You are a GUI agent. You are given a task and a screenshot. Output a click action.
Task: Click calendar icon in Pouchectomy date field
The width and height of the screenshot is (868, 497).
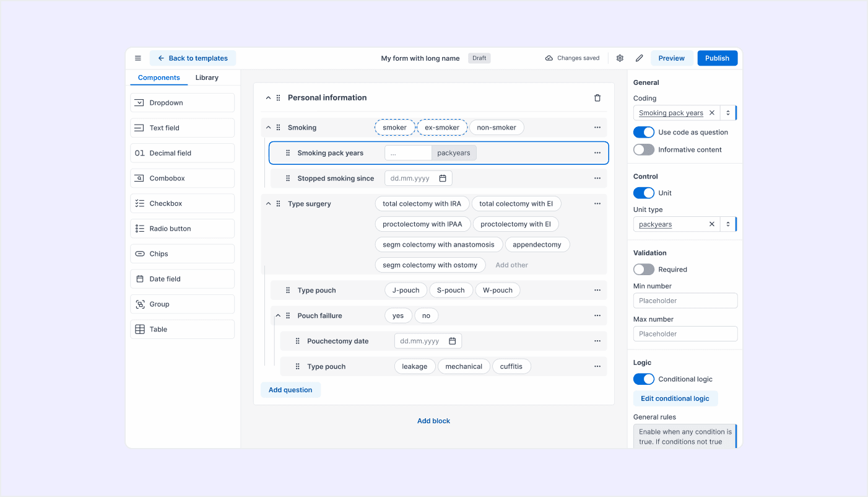(453, 341)
